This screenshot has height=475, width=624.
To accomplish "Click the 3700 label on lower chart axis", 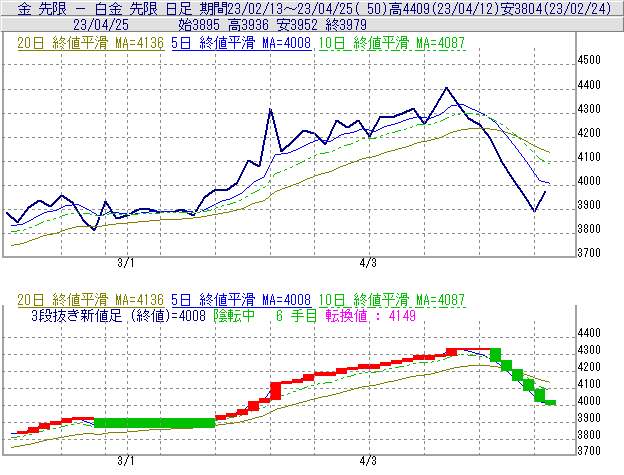I will coord(589,451).
